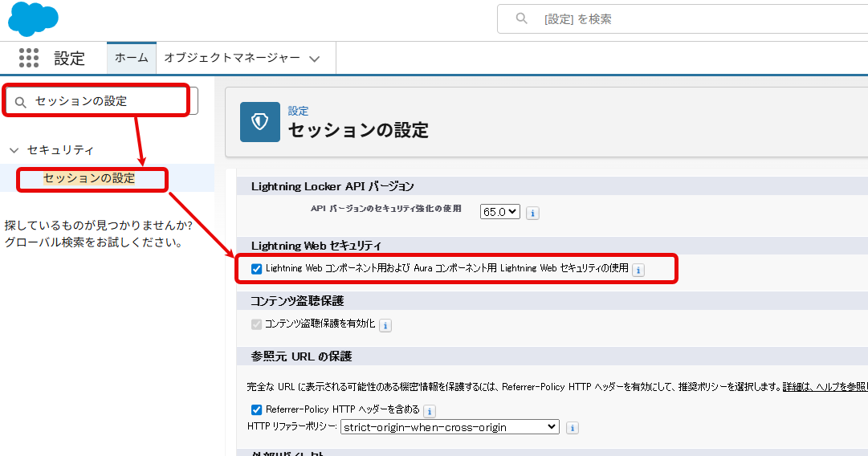Open the API version 65.0 dropdown
This screenshot has width=868, height=456.
(500, 211)
